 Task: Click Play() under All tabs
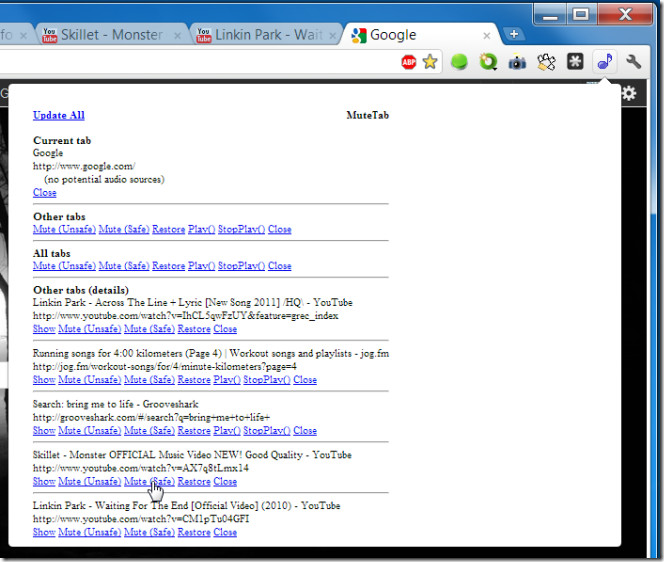click(x=202, y=266)
